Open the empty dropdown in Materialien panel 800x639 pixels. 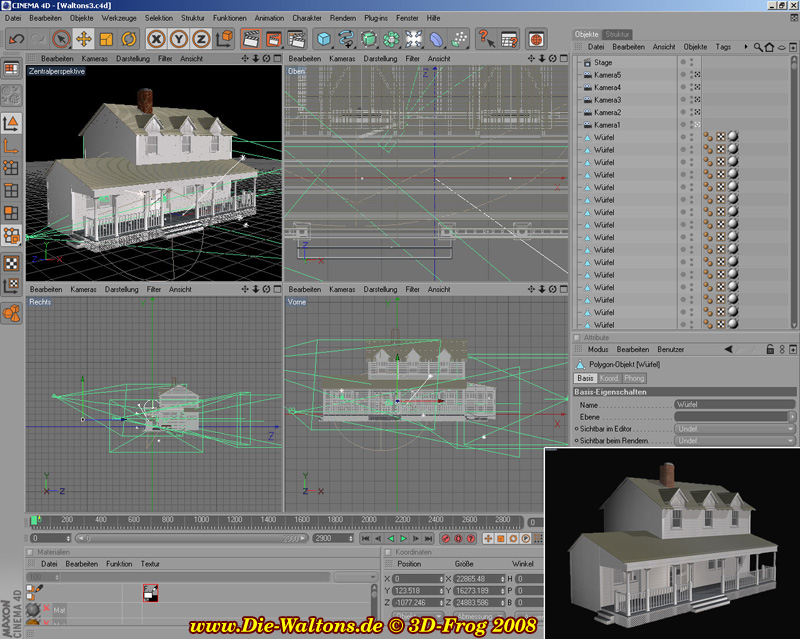coord(356,577)
